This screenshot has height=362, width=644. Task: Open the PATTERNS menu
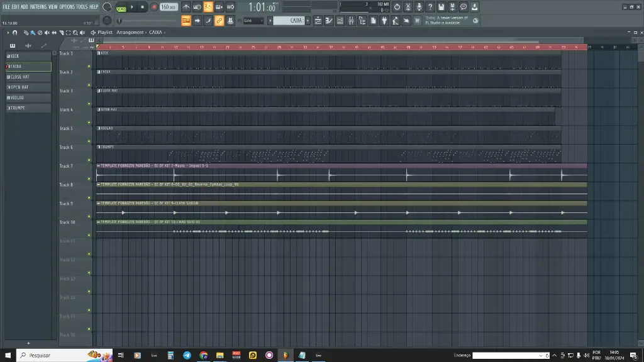[38, 7]
